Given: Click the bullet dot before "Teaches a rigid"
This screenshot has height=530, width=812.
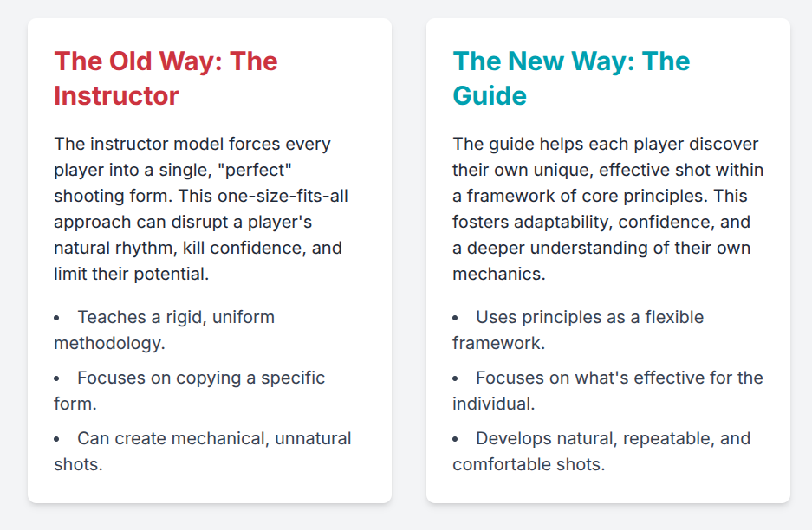Looking at the screenshot, I should tap(57, 319).
